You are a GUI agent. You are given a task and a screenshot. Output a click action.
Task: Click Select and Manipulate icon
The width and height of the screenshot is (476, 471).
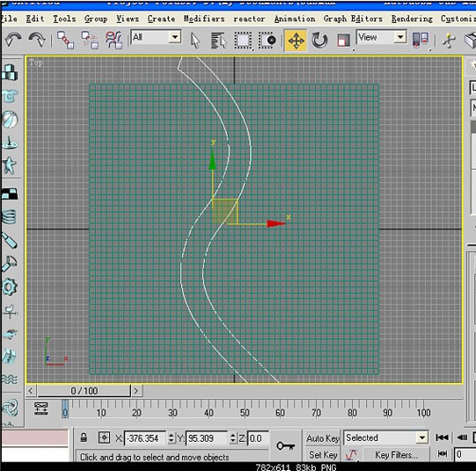click(x=449, y=40)
